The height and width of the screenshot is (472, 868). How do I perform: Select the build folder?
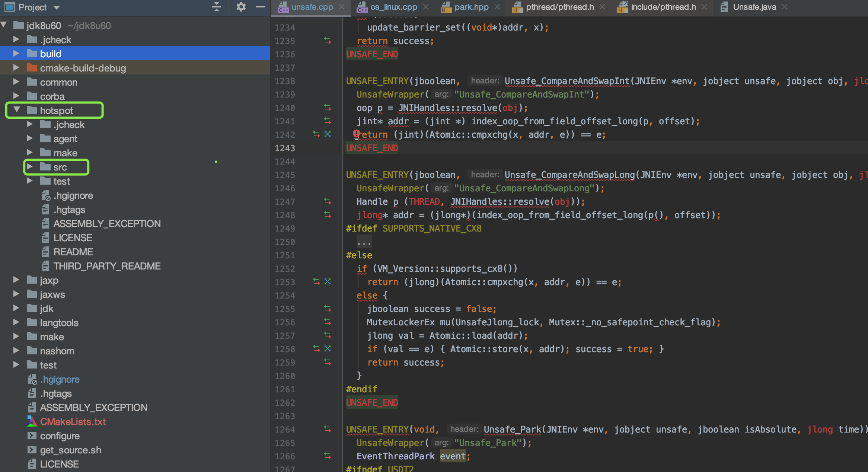tap(51, 54)
